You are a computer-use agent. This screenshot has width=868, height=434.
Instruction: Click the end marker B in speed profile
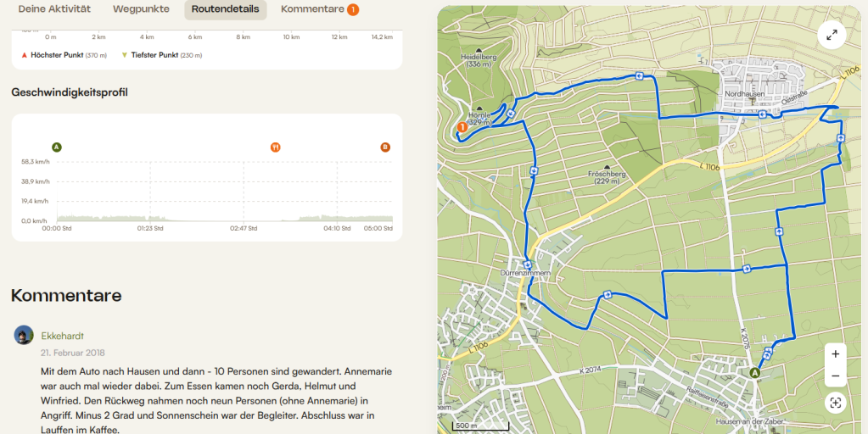point(385,147)
